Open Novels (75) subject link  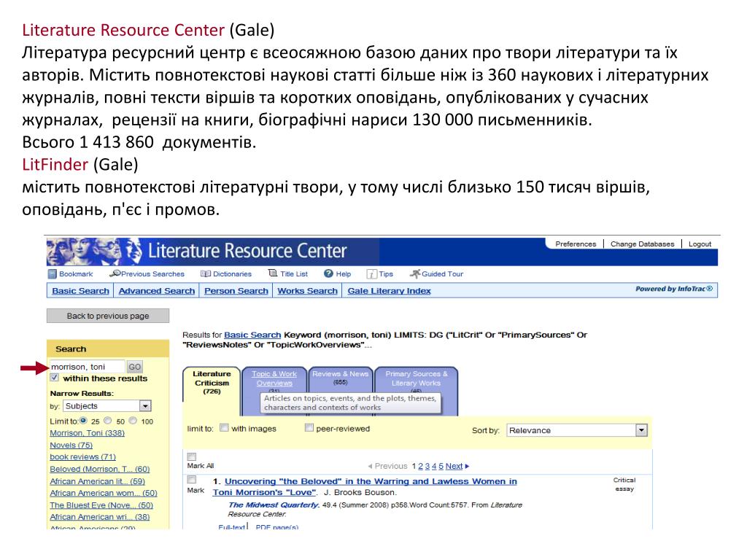pyautogui.click(x=71, y=446)
